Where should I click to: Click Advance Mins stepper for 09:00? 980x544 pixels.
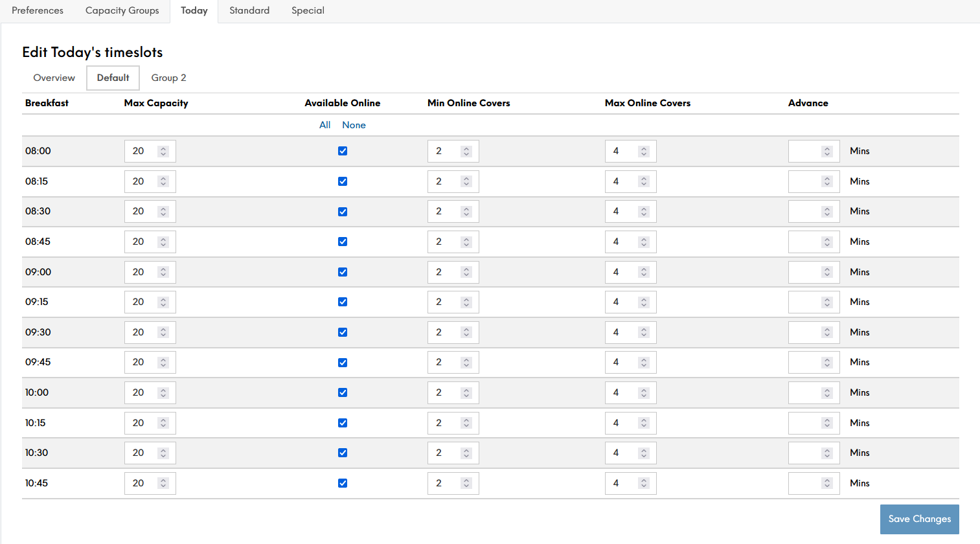(x=827, y=272)
